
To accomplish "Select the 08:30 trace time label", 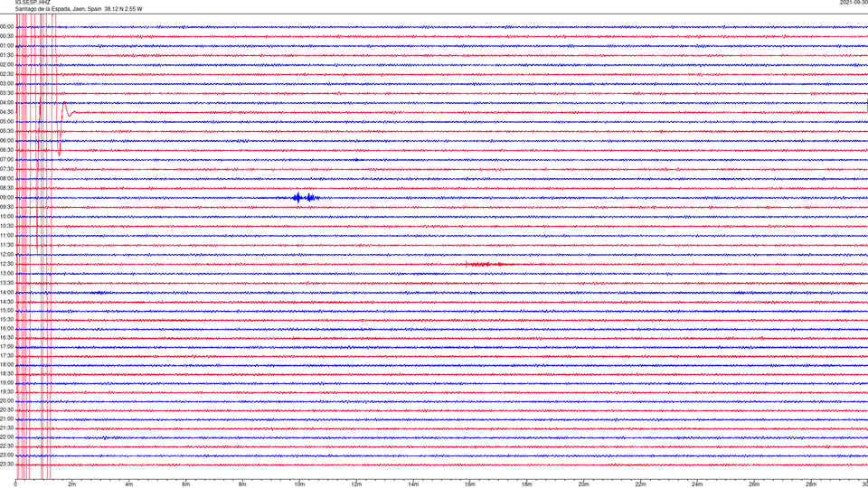I will pos(6,188).
